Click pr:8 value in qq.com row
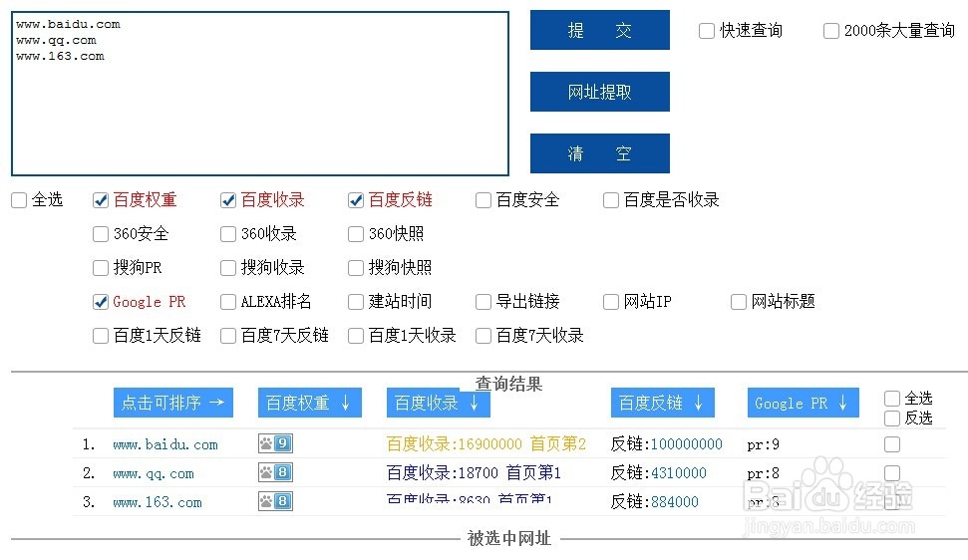968x560 pixels. pos(763,473)
